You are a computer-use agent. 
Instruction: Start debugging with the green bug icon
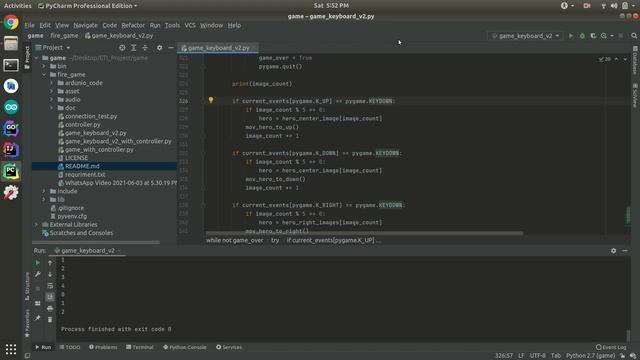582,36
